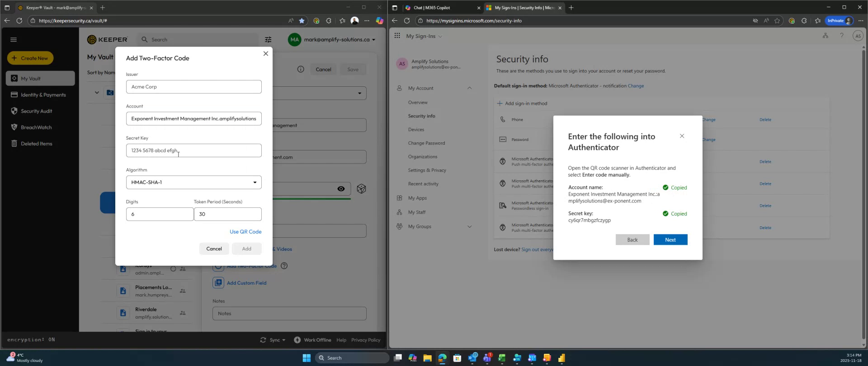The width and height of the screenshot is (868, 366).
Task: Open Excel from the taskbar
Action: coord(502,358)
